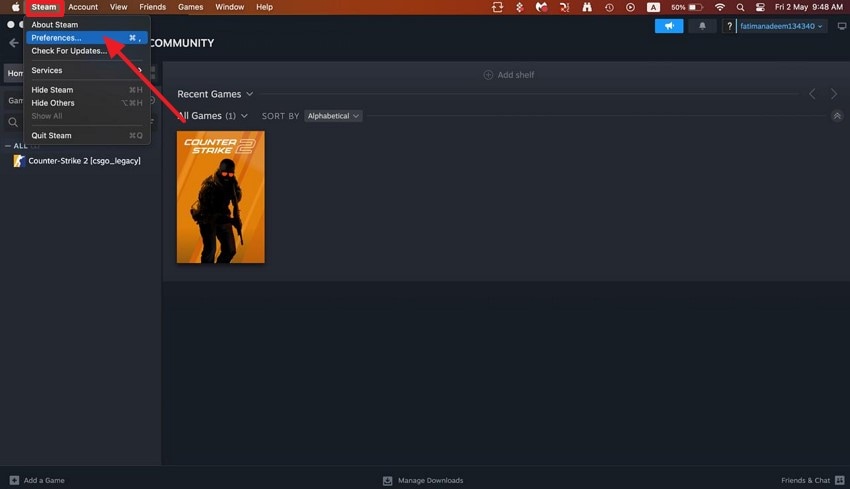Open the View menu
The height and width of the screenshot is (489, 850).
point(118,7)
